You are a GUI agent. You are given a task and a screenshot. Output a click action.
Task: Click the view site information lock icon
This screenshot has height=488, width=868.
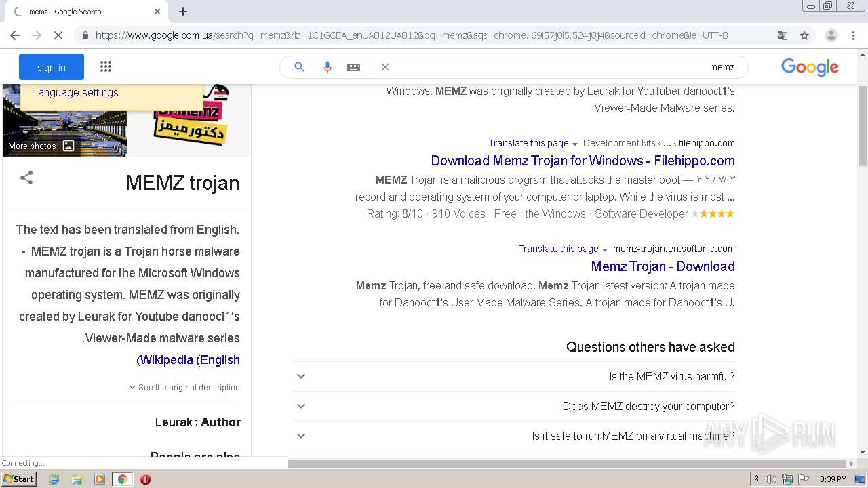pos(85,35)
